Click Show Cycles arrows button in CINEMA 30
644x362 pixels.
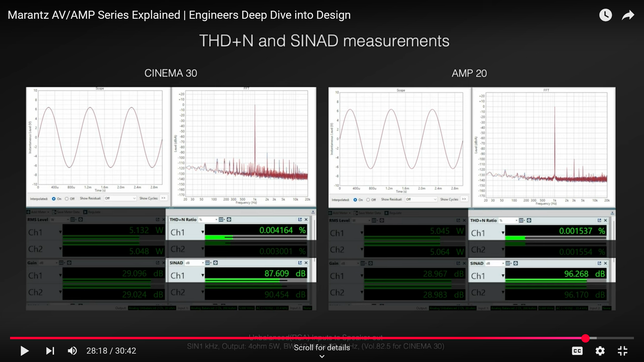click(x=163, y=198)
